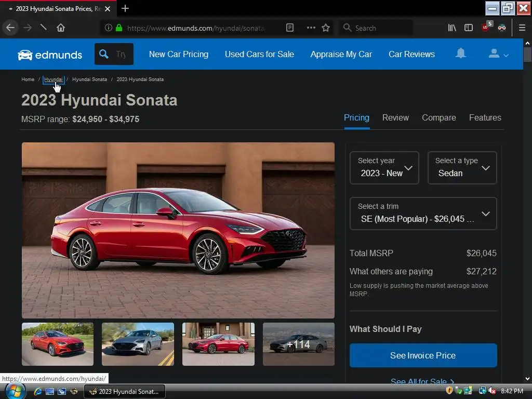Click the Home breadcrumb link

[x=28, y=79]
